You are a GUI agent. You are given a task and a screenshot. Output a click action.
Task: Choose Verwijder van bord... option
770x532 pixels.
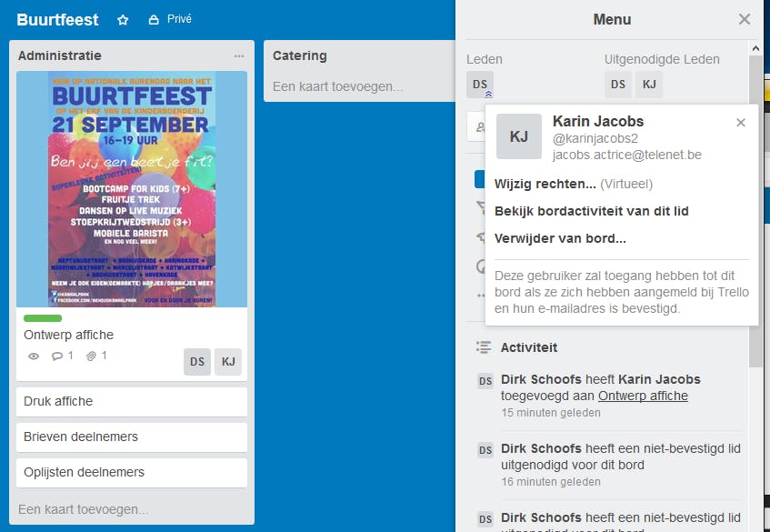(560, 239)
